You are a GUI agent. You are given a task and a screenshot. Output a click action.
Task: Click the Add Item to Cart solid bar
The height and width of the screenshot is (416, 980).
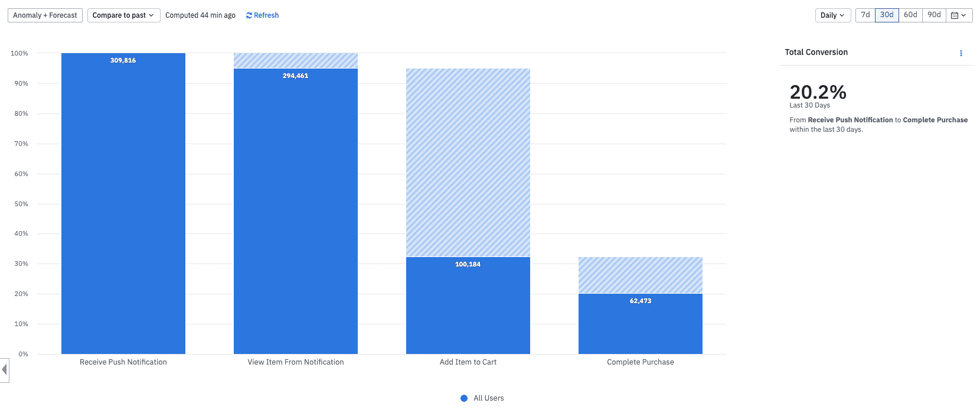click(x=468, y=307)
